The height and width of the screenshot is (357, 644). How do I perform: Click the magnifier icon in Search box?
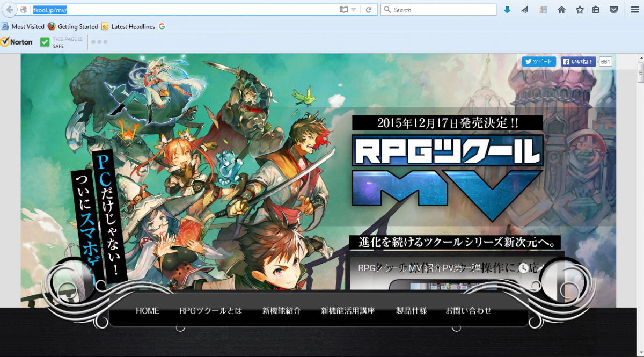[x=387, y=10]
